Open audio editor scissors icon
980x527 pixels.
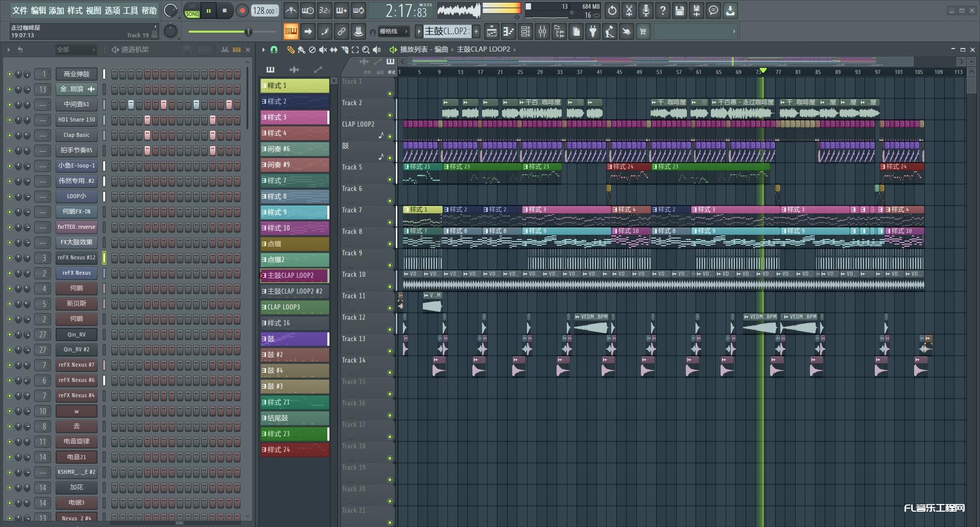tap(629, 10)
